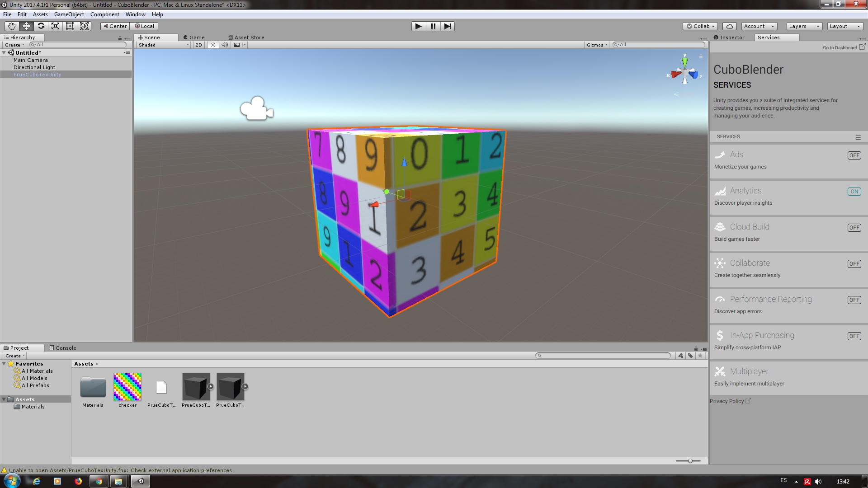Toggle 2D view mode
The image size is (868, 488).
[198, 45]
